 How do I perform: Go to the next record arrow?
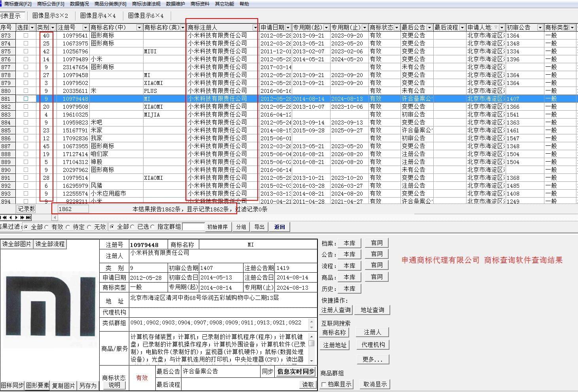[16, 217]
